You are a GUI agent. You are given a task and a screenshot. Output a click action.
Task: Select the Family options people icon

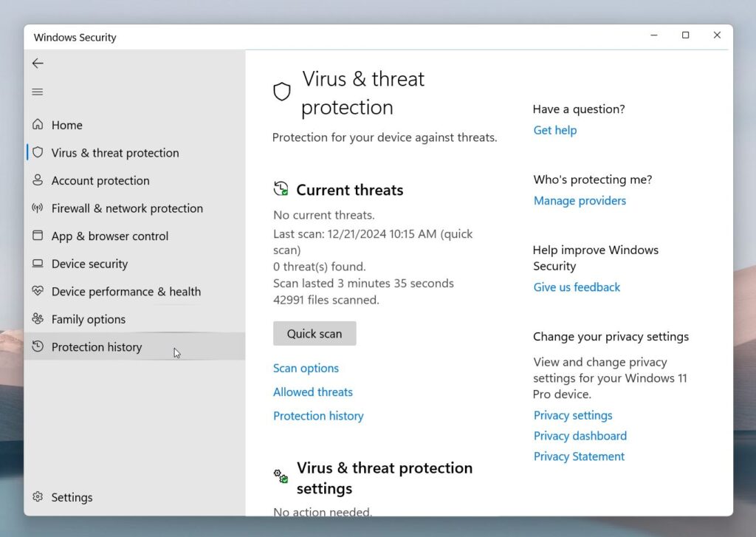point(38,319)
